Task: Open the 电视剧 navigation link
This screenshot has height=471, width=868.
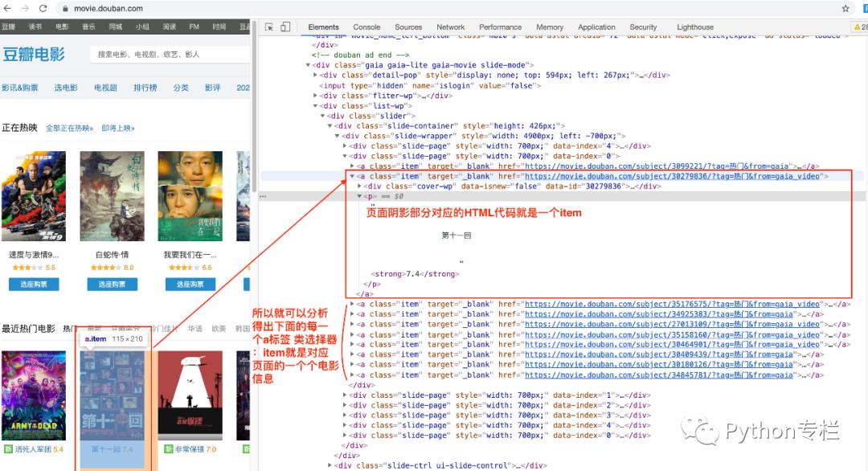Action: 105,88
